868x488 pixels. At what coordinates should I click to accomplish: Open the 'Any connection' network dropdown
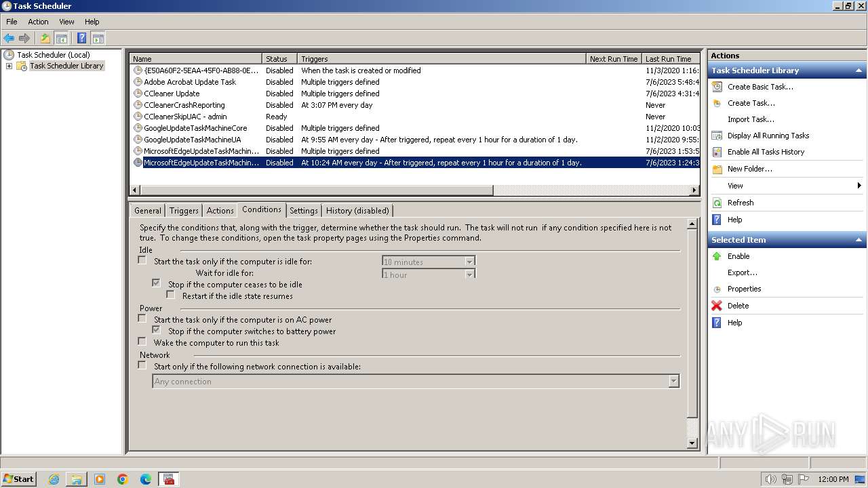(673, 382)
